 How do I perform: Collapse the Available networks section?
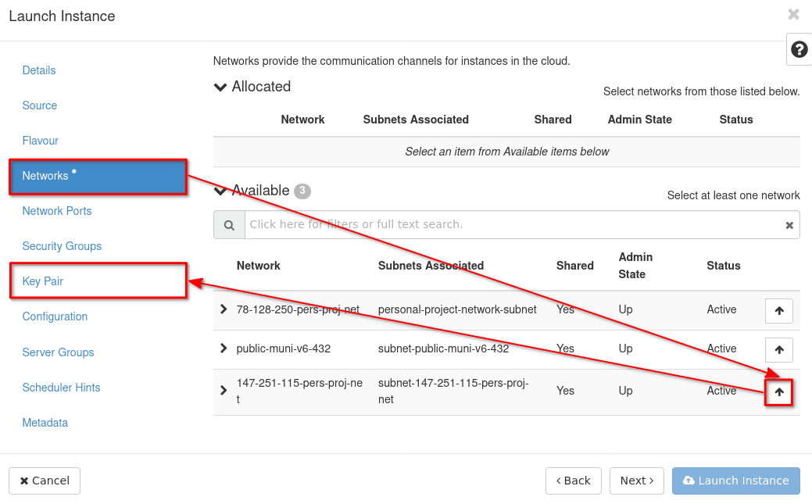[220, 191]
